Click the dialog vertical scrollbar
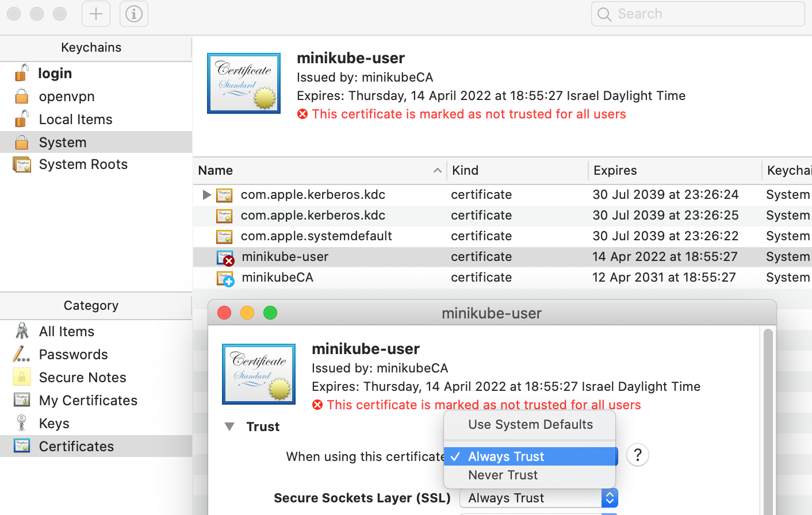The width and height of the screenshot is (812, 515). coord(768,421)
